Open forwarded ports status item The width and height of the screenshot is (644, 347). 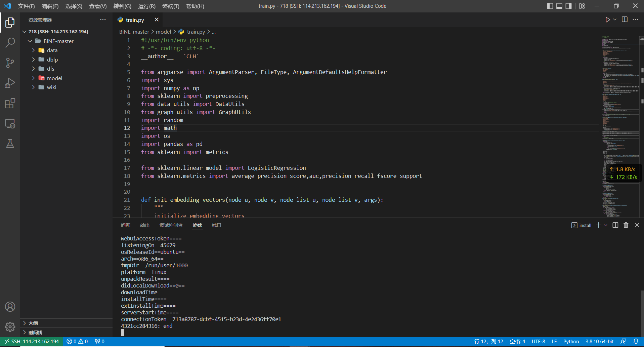click(x=100, y=342)
